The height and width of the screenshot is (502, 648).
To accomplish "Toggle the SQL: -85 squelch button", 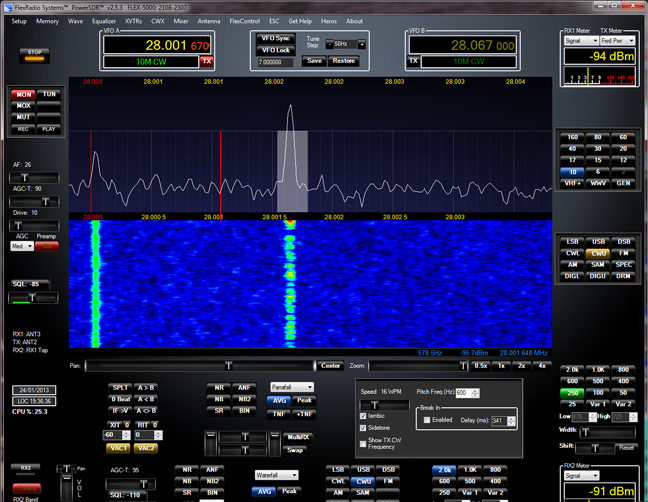I will 30,284.
